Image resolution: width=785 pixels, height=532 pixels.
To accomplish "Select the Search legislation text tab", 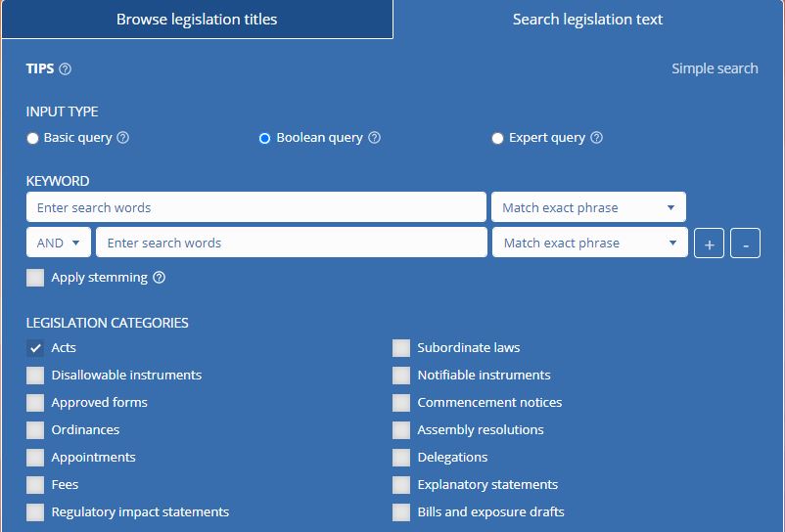I will tap(587, 20).
